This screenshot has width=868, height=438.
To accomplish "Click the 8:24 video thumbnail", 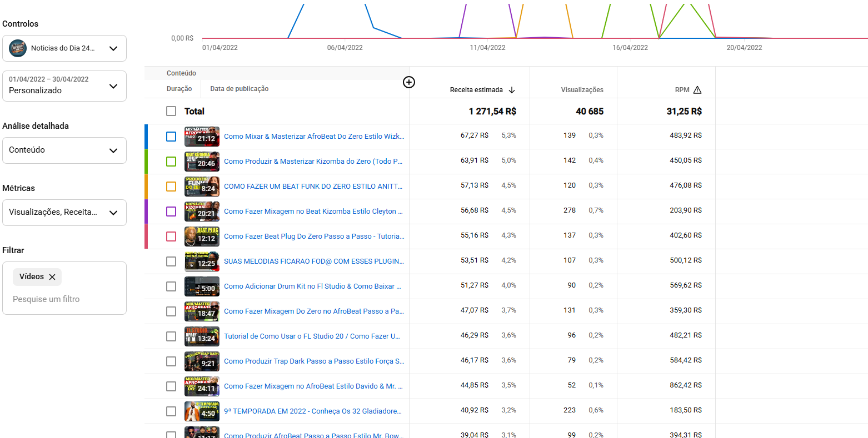I will [x=202, y=187].
